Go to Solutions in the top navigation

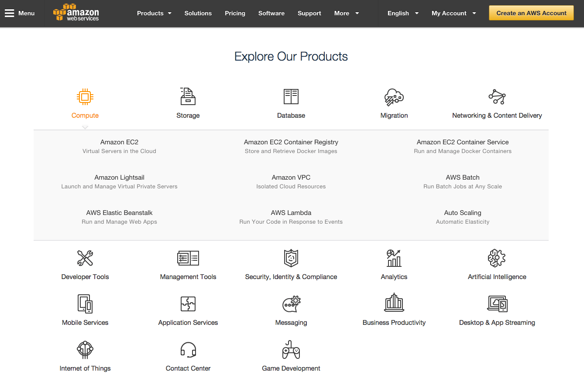coord(198,13)
